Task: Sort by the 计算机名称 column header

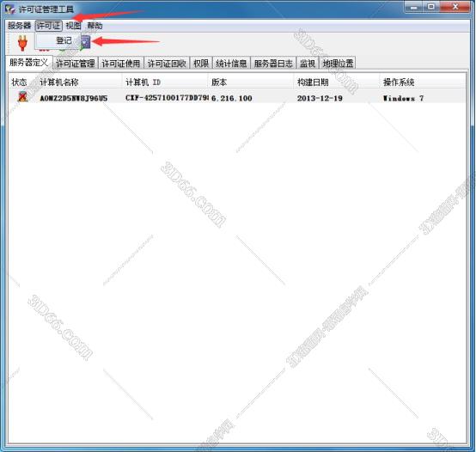Action: 80,82
